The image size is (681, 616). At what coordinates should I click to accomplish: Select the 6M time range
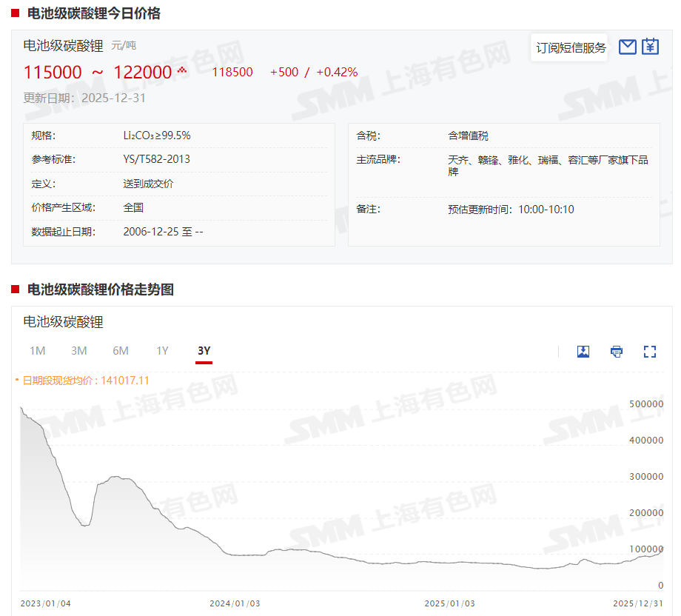pos(121,351)
